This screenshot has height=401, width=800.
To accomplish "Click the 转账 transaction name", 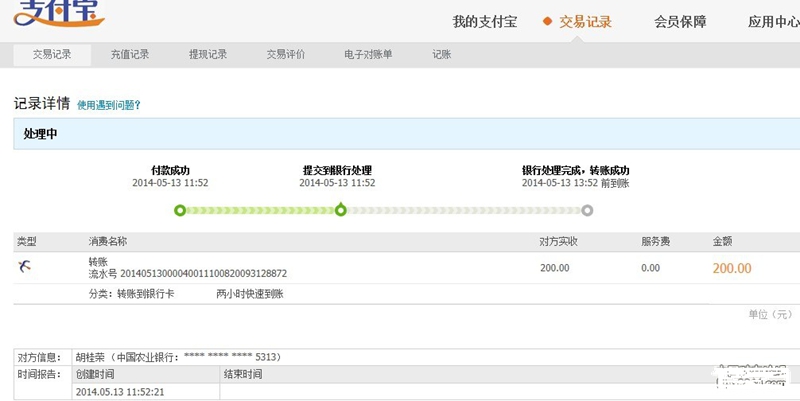I will point(98,262).
